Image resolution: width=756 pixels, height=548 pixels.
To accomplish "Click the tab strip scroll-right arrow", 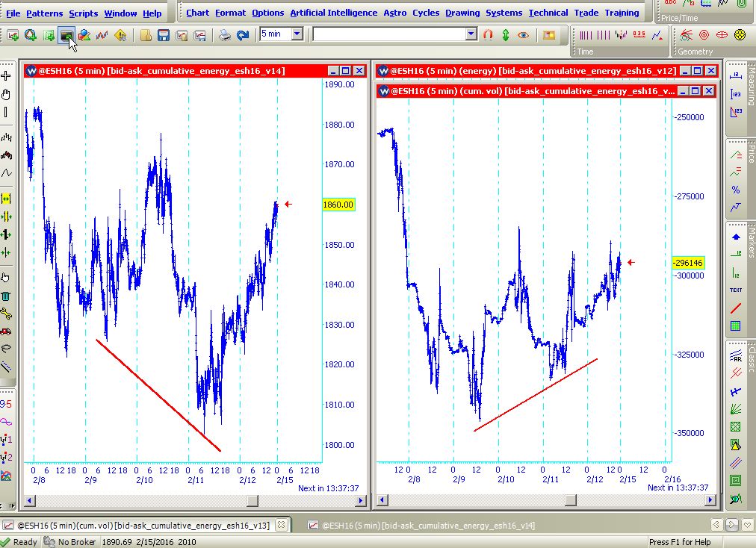I will point(731,524).
